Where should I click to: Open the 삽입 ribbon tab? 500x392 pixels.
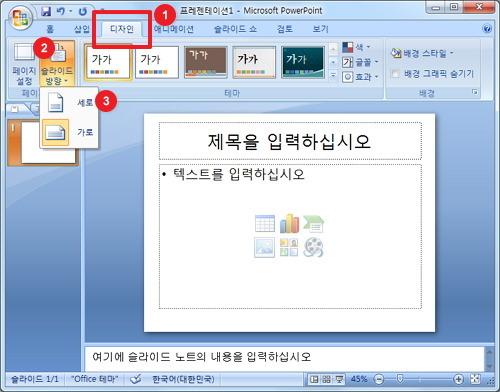[x=82, y=29]
